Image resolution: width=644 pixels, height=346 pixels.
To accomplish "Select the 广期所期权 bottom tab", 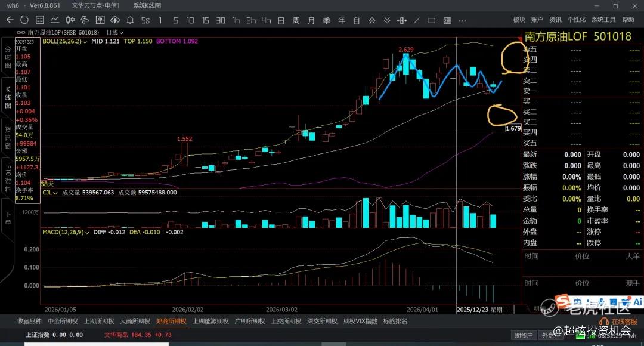I will (250, 322).
